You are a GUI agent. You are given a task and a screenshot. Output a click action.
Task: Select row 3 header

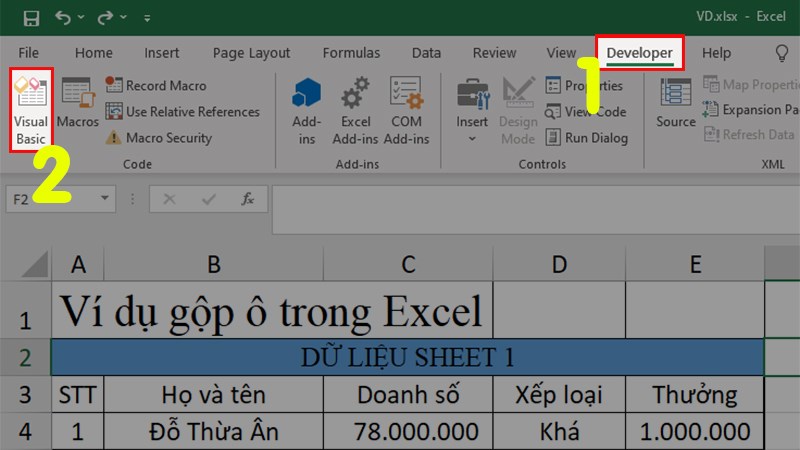(26, 394)
